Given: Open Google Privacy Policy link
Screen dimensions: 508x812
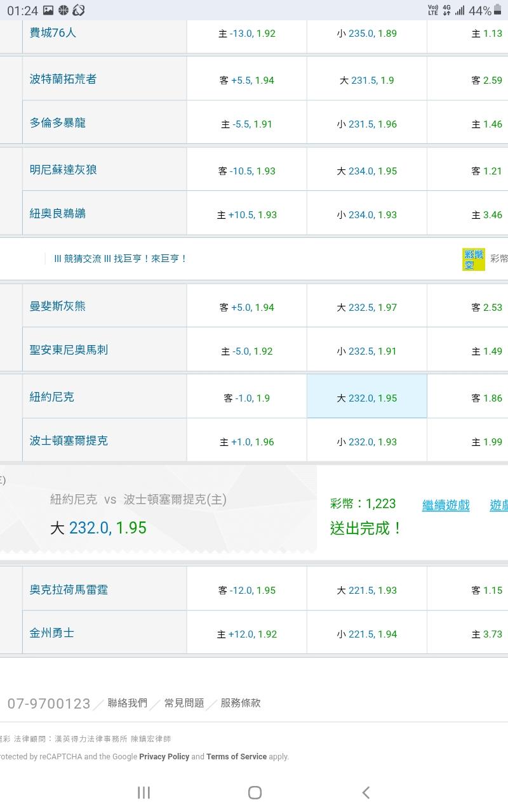Looking at the screenshot, I should tap(164, 756).
